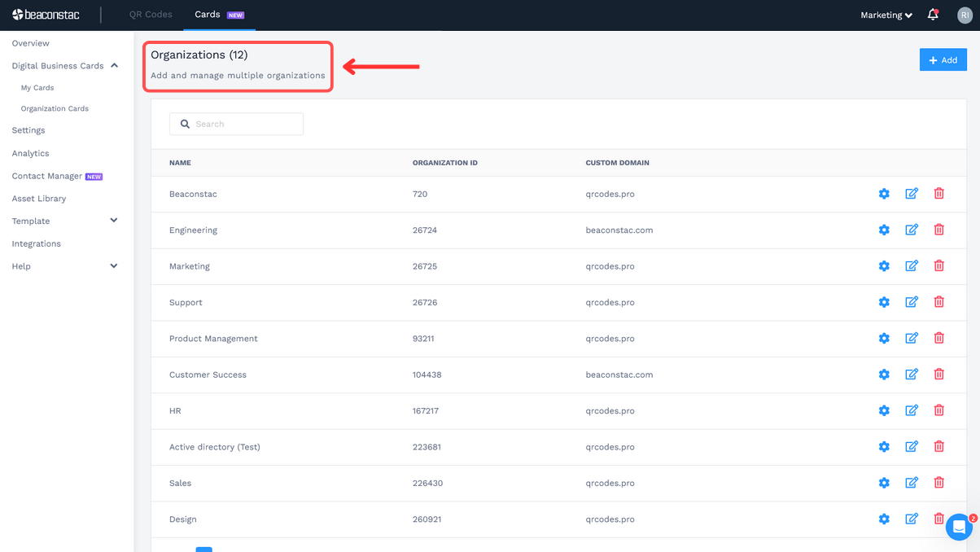The width and height of the screenshot is (980, 552).
Task: Open My Cards in sidebar
Action: (37, 88)
